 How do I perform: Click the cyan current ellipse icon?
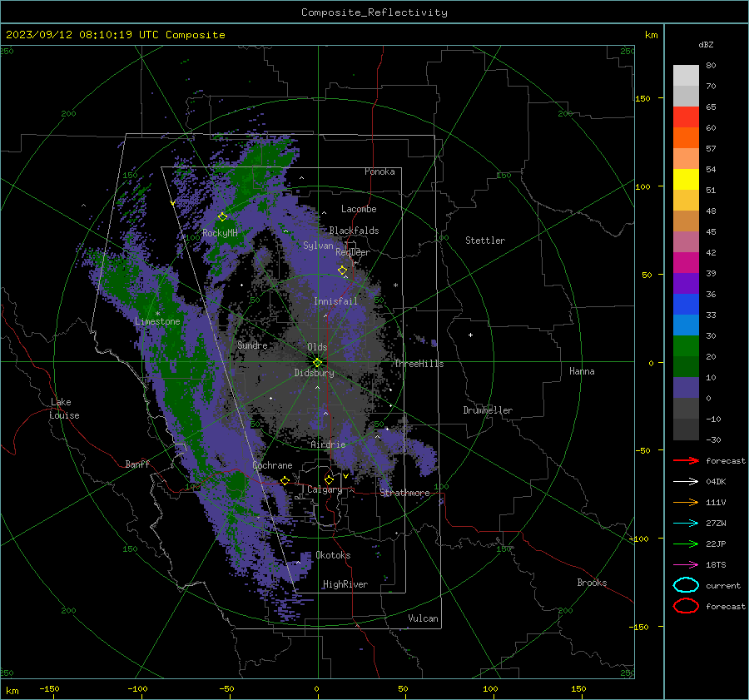686,585
